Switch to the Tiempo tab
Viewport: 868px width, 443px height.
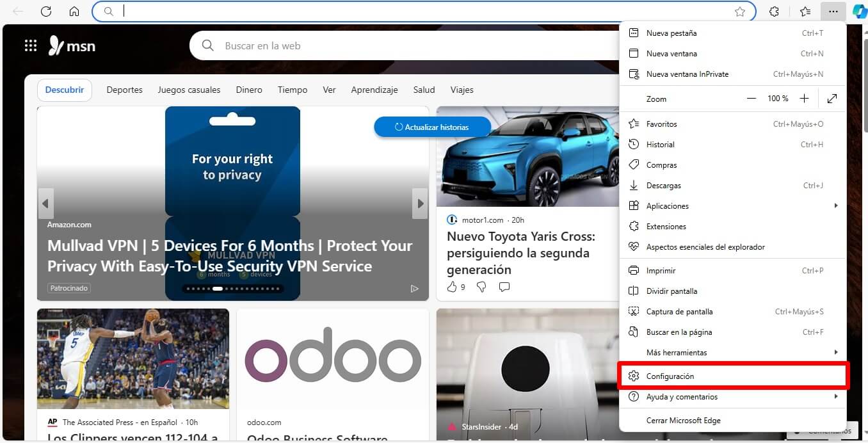(x=293, y=90)
